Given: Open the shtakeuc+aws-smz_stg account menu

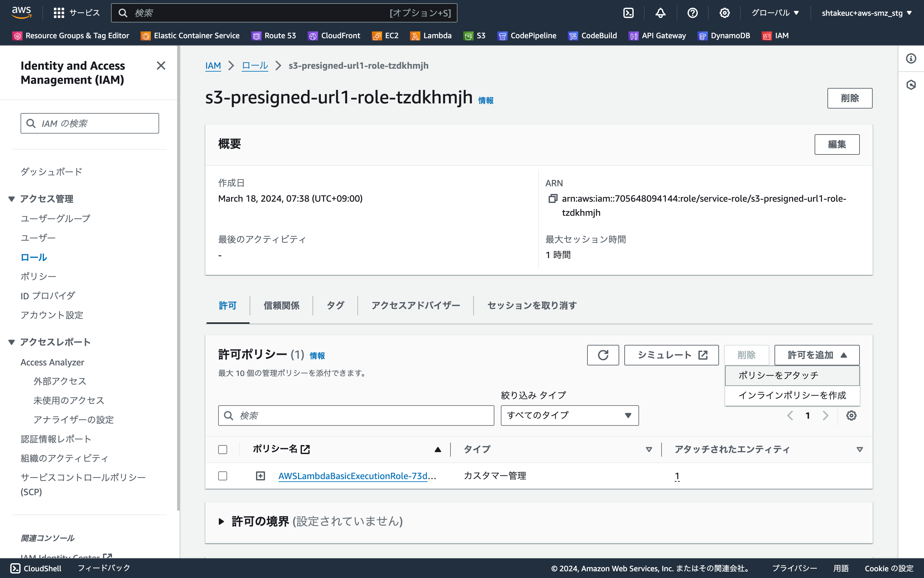Looking at the screenshot, I should click(x=867, y=13).
